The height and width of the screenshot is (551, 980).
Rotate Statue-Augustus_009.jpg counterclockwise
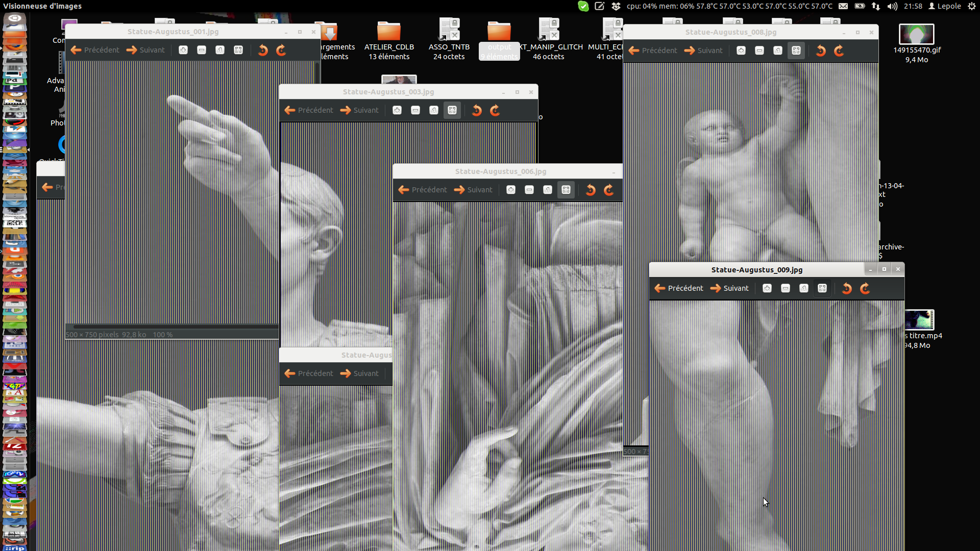847,288
